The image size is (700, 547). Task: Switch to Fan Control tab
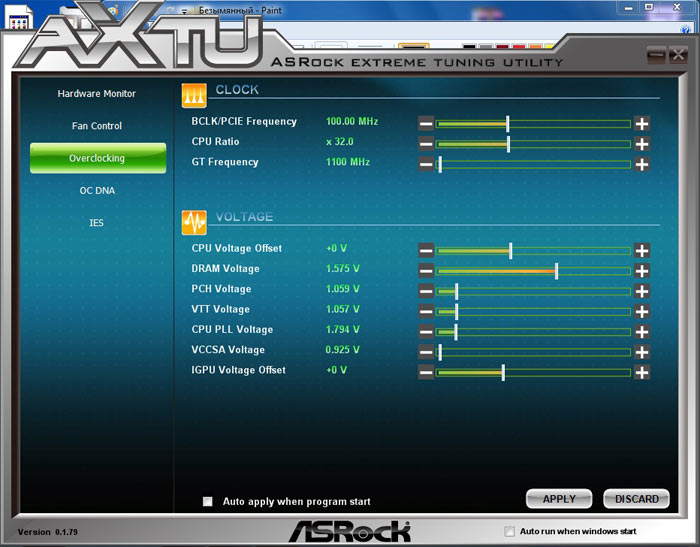(97, 126)
